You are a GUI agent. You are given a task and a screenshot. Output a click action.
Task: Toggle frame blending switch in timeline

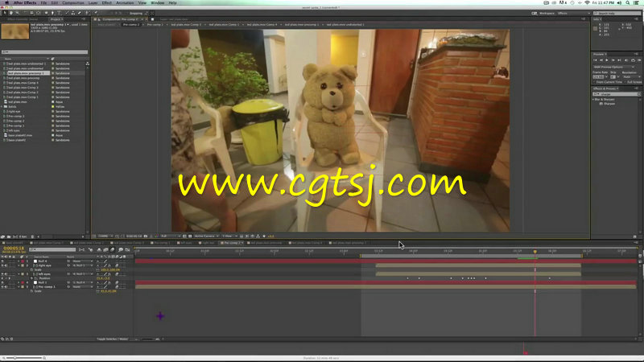(105, 249)
